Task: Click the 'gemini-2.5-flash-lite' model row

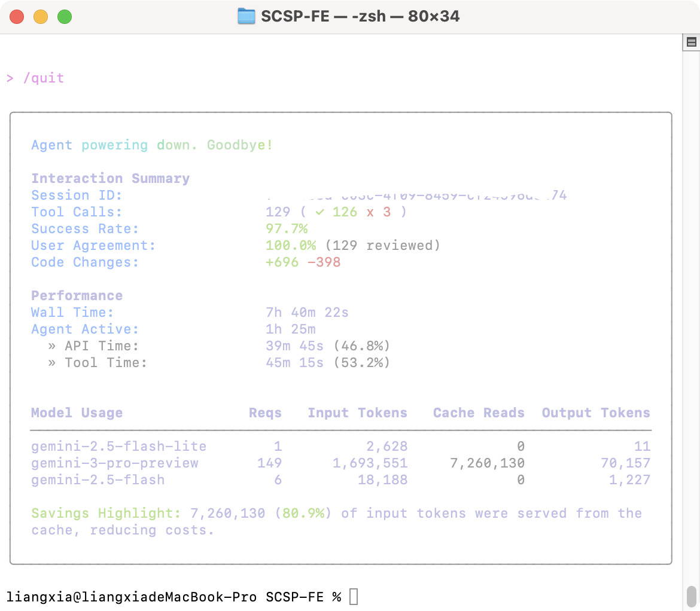Action: pyautogui.click(x=340, y=447)
